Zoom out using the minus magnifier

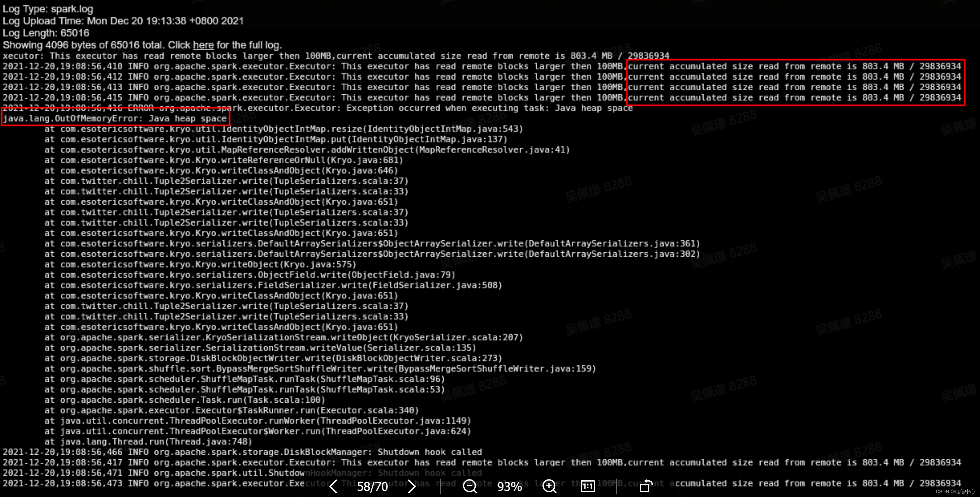[470, 486]
